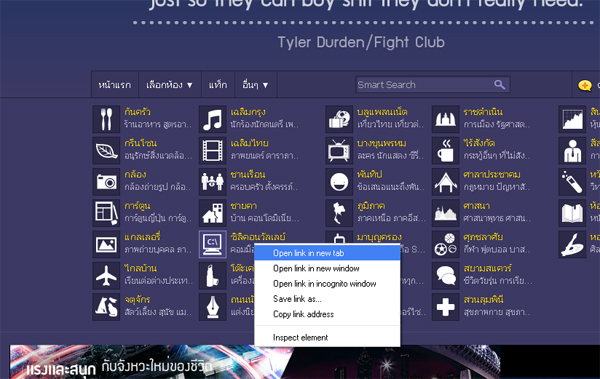Click the stock chart icon

coord(572,119)
